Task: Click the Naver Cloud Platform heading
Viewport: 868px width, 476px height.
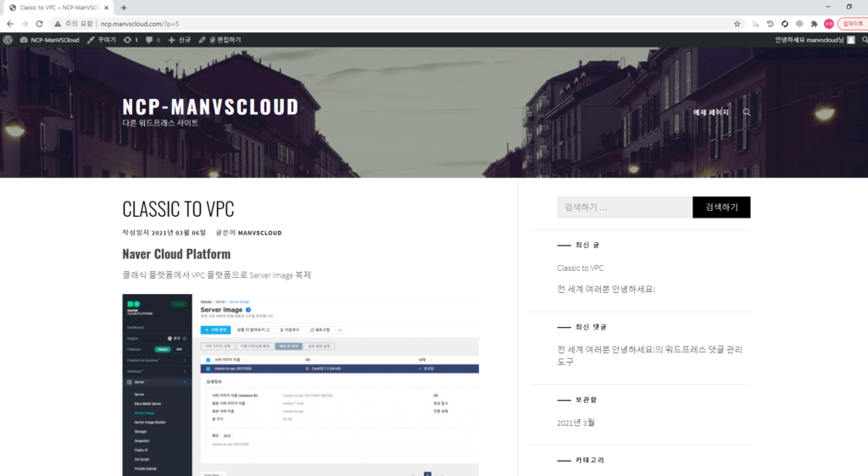Action: coord(176,254)
